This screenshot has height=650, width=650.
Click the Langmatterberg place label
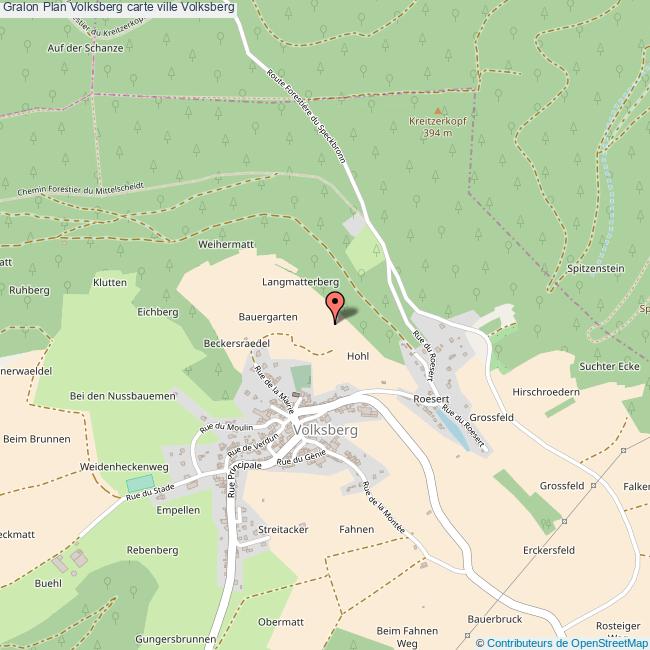pos(301,282)
